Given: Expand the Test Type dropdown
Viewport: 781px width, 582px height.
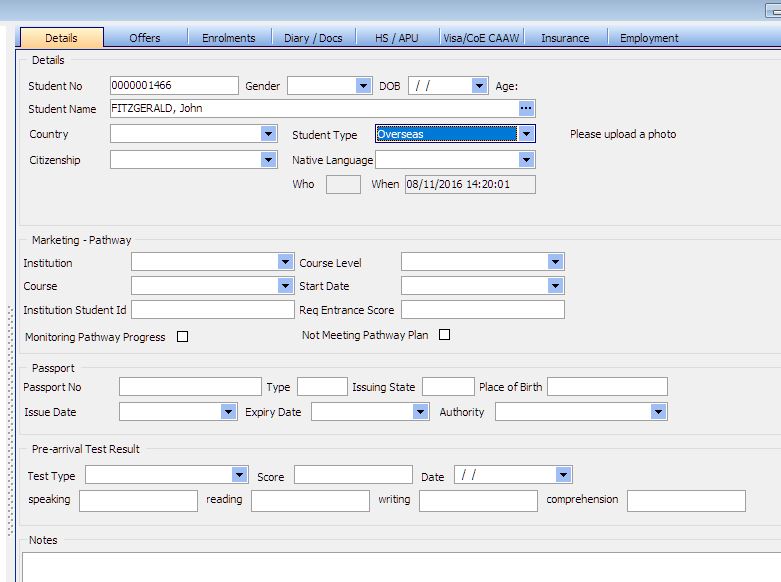Looking at the screenshot, I should click(239, 475).
